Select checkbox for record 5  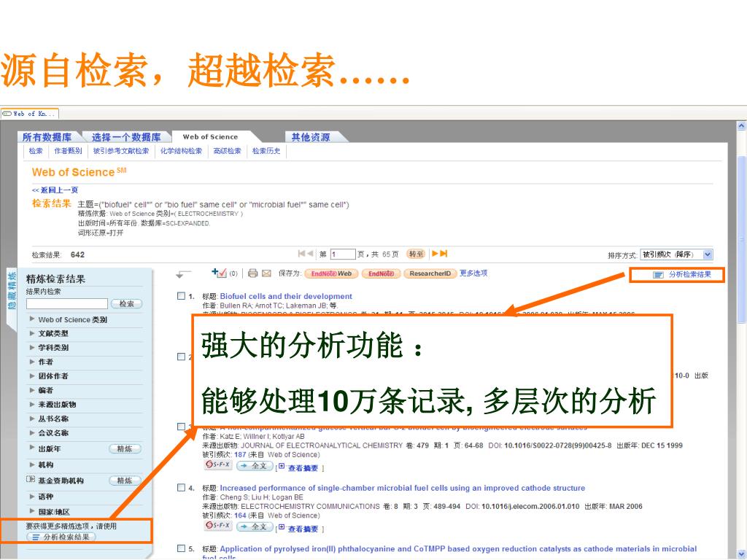click(x=181, y=548)
